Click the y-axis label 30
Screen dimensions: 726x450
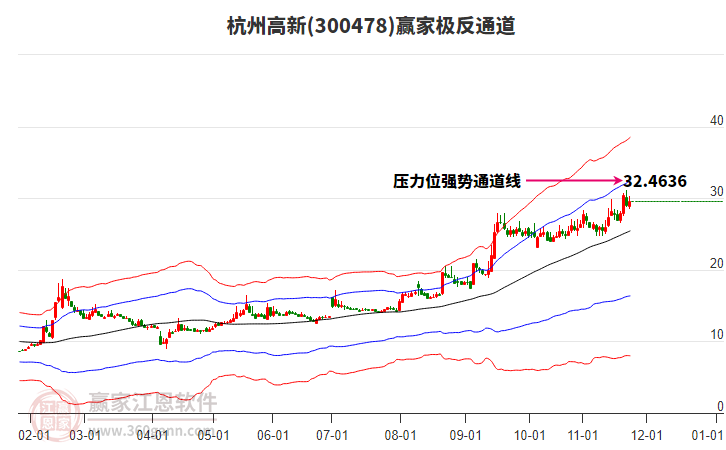coord(717,192)
